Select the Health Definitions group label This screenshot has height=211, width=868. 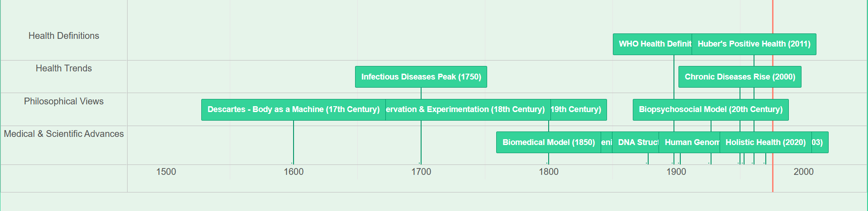coord(64,36)
